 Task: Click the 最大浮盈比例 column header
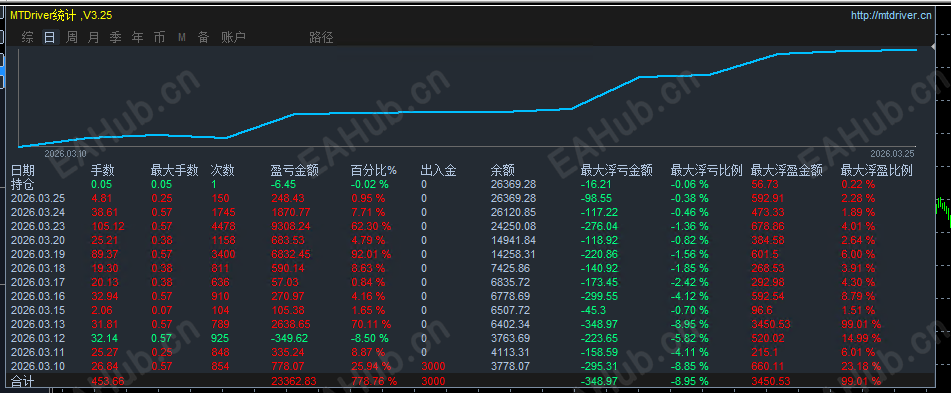tap(876, 170)
